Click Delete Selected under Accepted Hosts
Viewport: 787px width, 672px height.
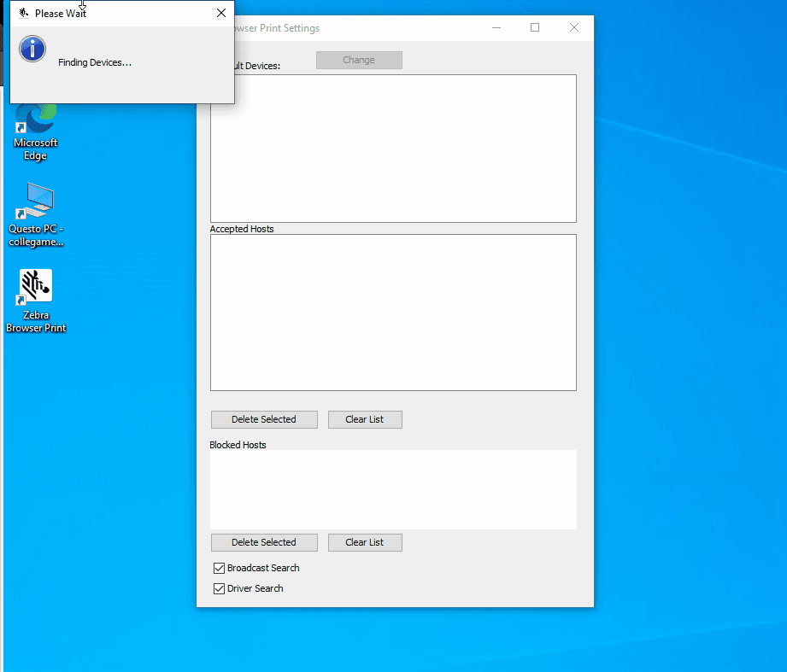point(264,419)
